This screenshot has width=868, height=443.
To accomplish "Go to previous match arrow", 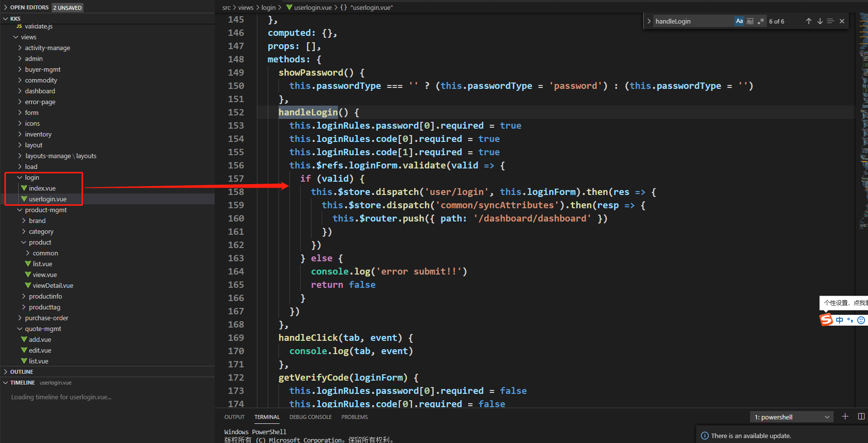I will click(x=809, y=21).
